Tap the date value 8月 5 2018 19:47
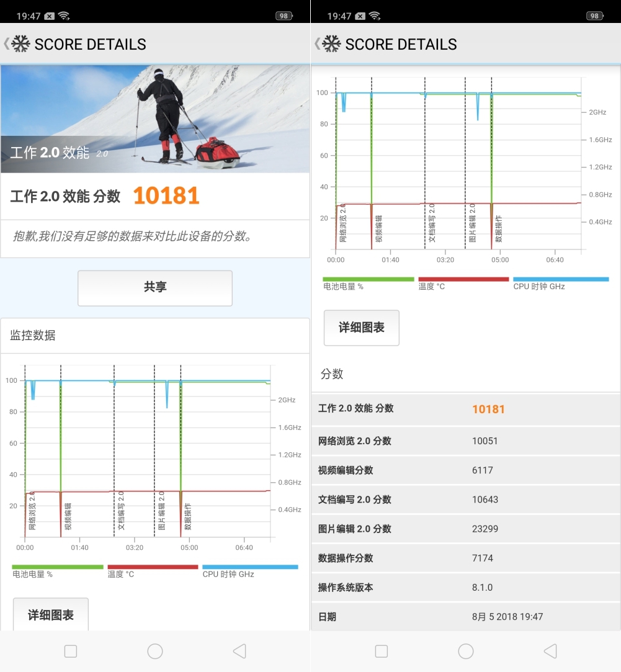The image size is (621, 672). 507,617
